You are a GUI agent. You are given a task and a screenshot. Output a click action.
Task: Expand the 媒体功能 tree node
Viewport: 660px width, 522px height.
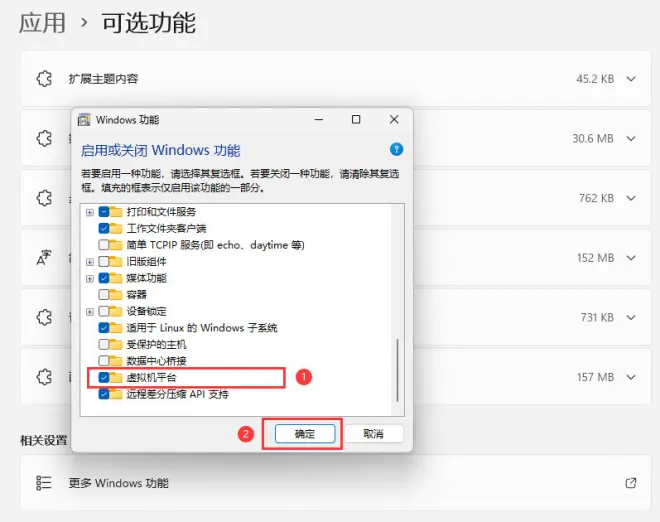(90, 278)
